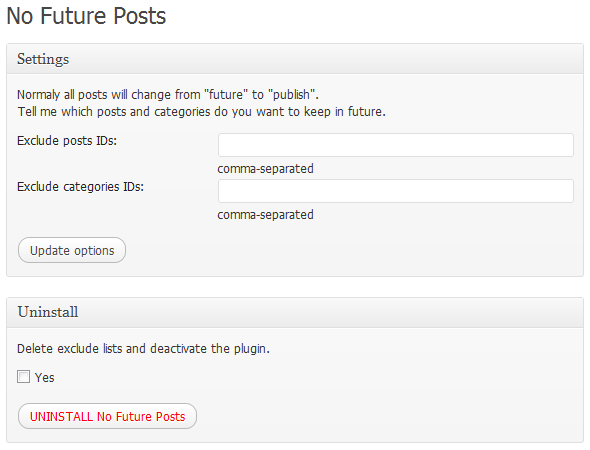Click the Tell me which posts sentence
This screenshot has height=450, width=590.
[202, 112]
